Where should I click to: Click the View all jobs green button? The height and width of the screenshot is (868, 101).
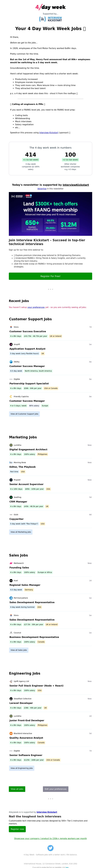17,789
